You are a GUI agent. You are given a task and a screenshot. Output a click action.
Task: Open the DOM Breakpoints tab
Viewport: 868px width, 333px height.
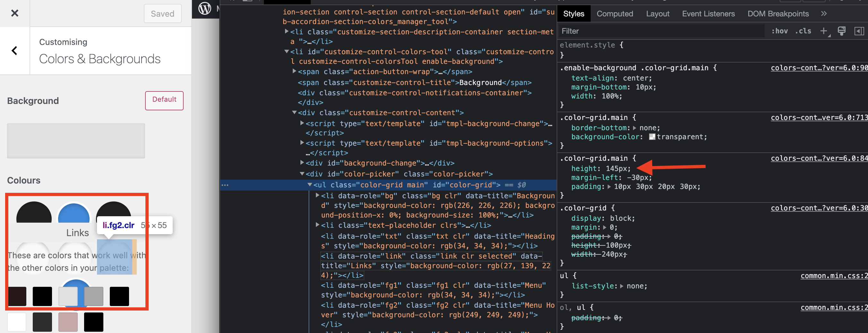click(x=778, y=13)
